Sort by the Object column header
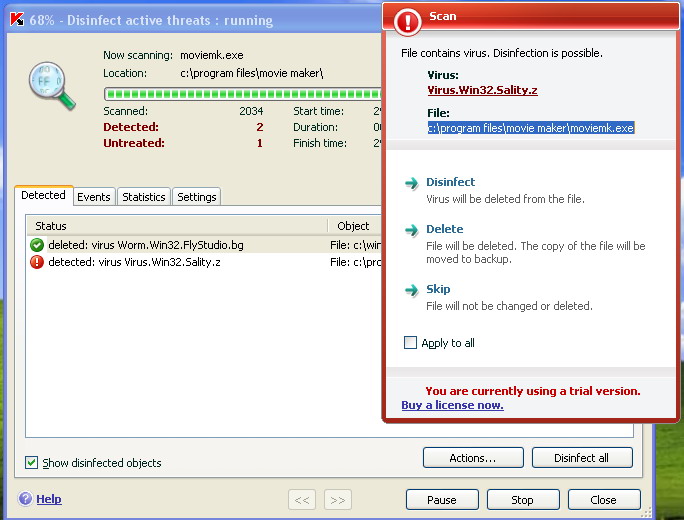The height and width of the screenshot is (520, 684). click(x=355, y=226)
